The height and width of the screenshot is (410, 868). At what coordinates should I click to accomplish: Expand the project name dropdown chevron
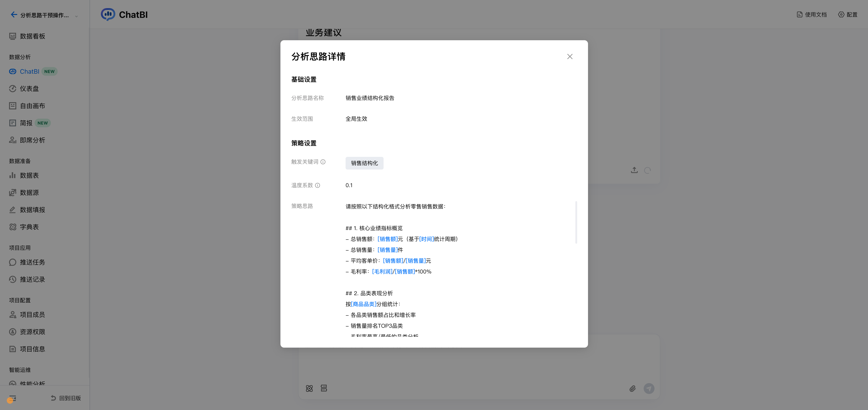[76, 16]
